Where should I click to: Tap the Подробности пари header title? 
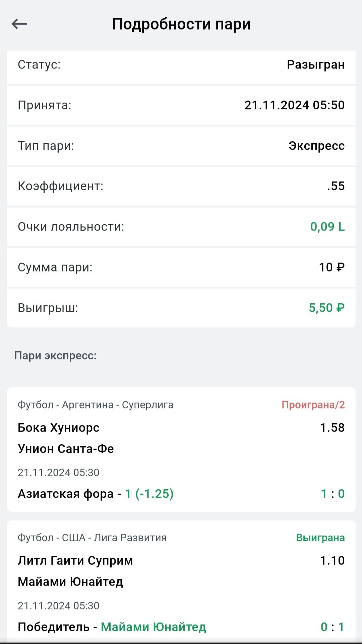181,24
